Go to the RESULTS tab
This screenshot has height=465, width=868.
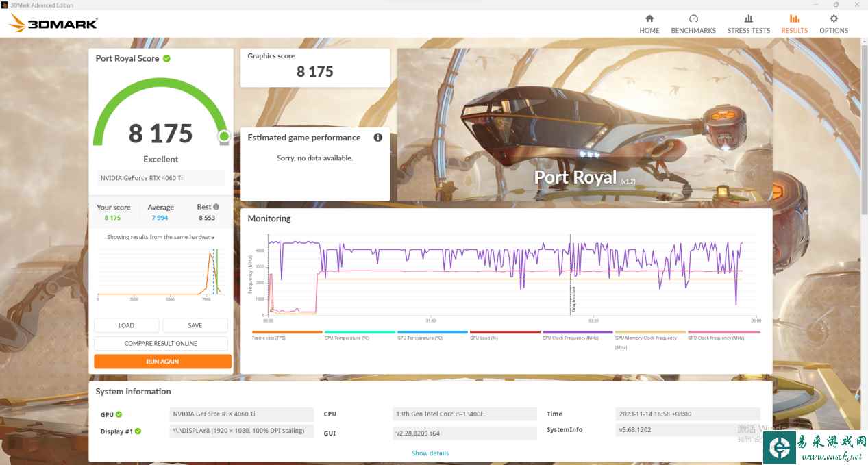point(795,24)
